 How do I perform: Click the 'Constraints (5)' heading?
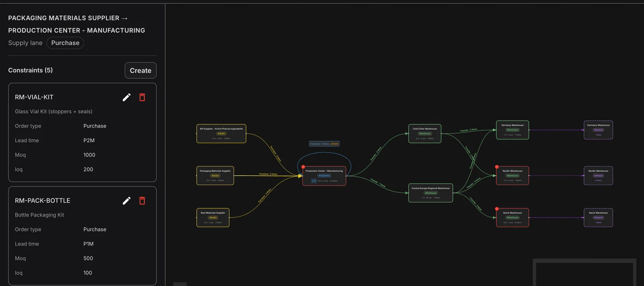pos(30,70)
